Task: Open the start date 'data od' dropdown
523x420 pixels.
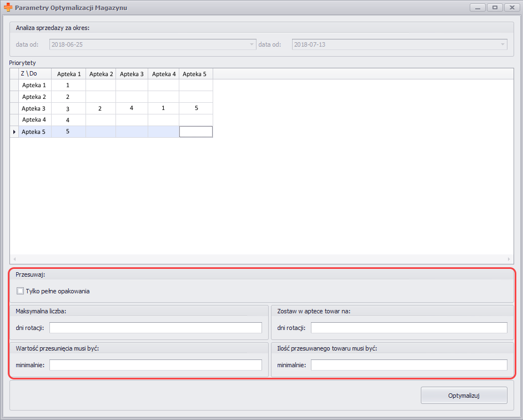Action: click(252, 44)
